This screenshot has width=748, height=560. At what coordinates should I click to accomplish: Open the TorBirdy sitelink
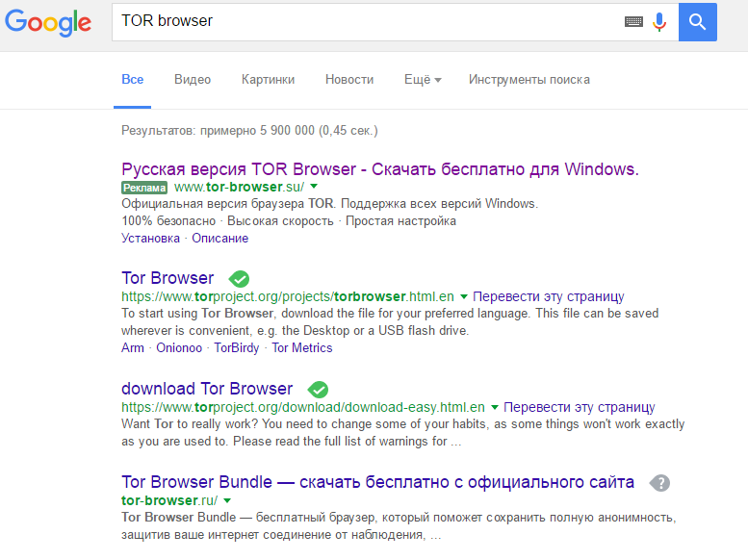pos(237,347)
